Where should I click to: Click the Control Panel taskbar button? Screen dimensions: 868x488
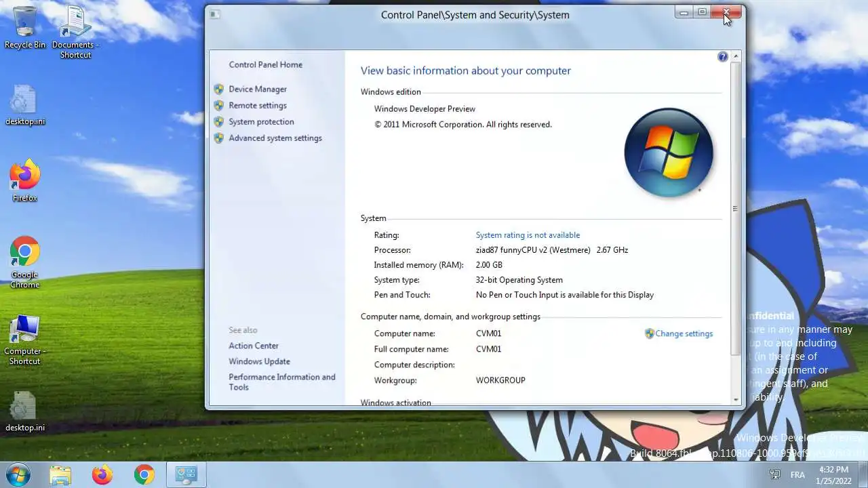tap(186, 474)
